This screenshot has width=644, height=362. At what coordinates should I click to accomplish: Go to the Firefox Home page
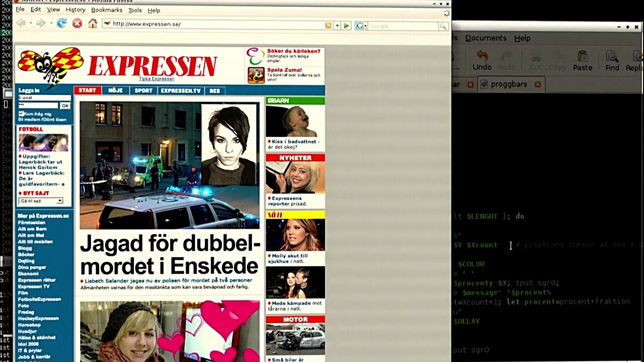tap(93, 24)
